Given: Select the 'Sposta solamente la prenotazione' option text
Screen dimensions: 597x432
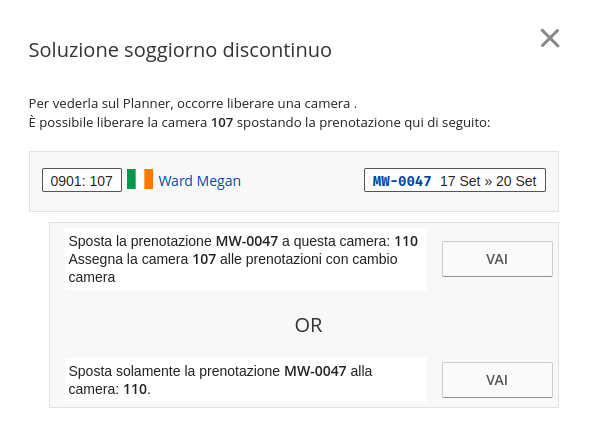Looking at the screenshot, I should (x=246, y=380).
